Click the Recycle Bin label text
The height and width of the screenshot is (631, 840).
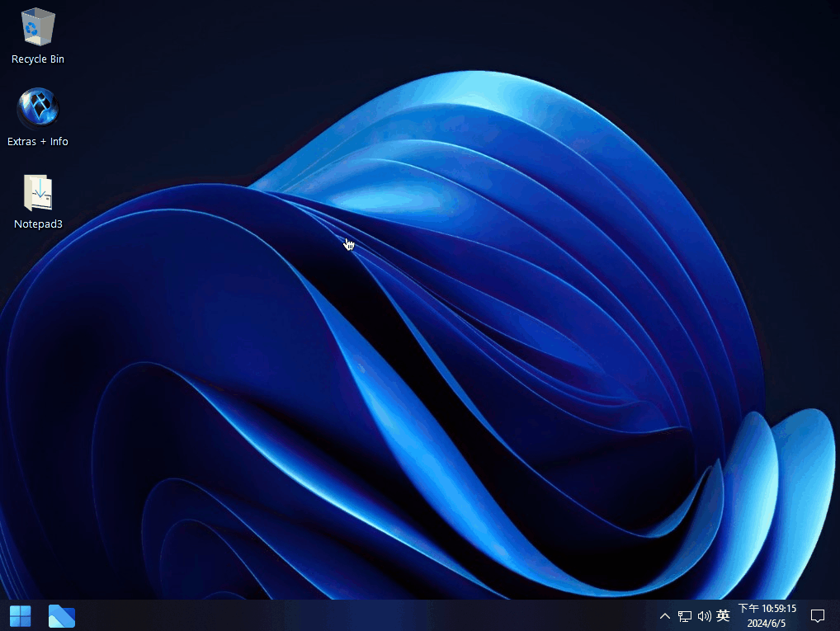[x=37, y=59]
